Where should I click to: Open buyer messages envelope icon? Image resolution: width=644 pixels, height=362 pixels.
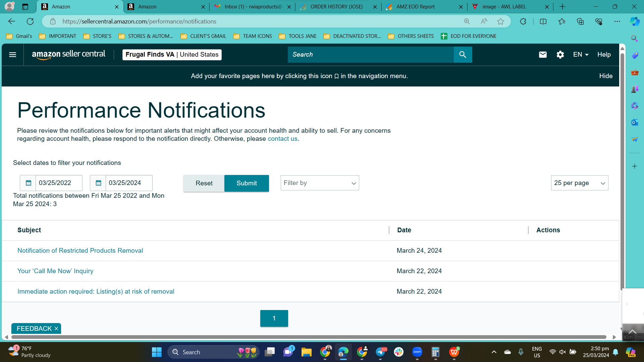click(543, 55)
